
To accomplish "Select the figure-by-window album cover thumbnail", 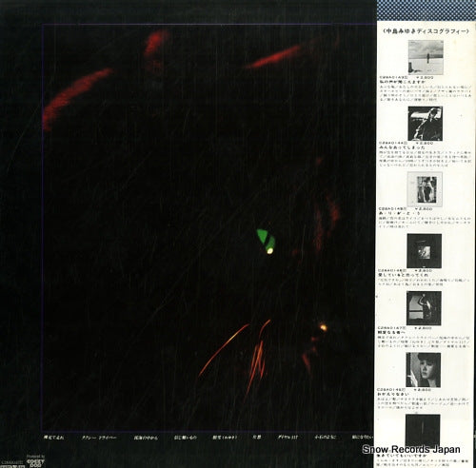I will pos(424,308).
